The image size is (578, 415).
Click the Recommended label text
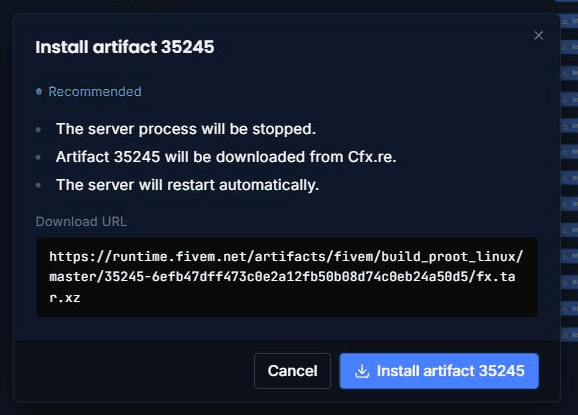[x=95, y=91]
